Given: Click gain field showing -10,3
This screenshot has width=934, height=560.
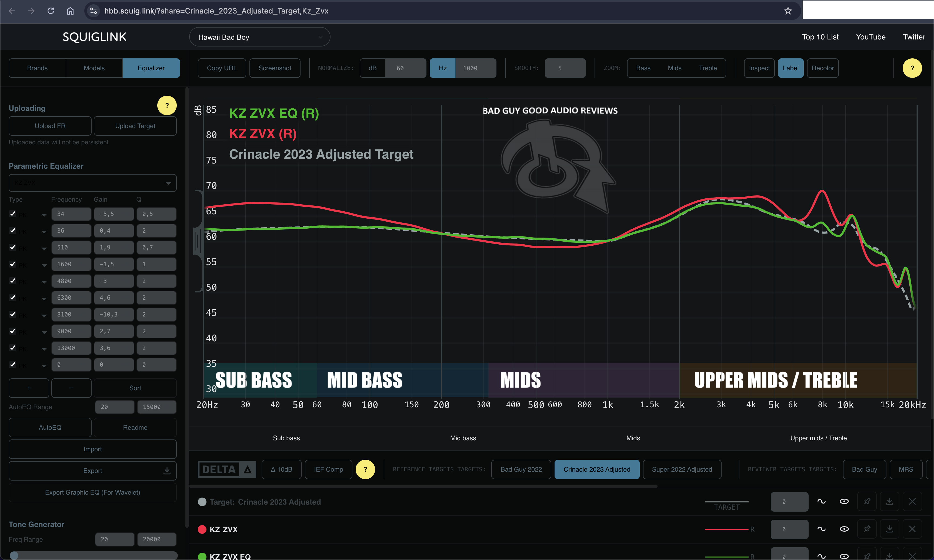Looking at the screenshot, I should [114, 314].
